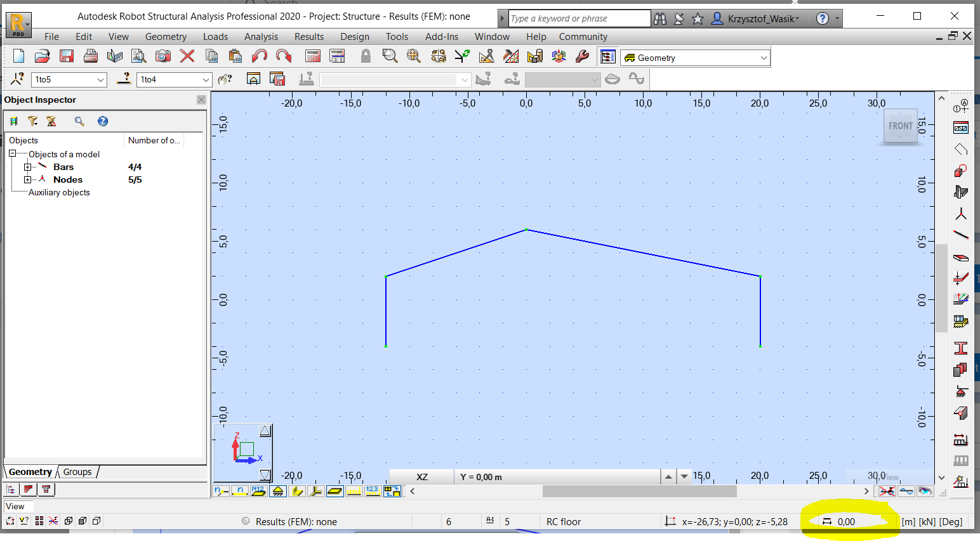Toggle support symbols display in the bottom bar
The width and height of the screenshot is (980, 541).
pos(277,490)
